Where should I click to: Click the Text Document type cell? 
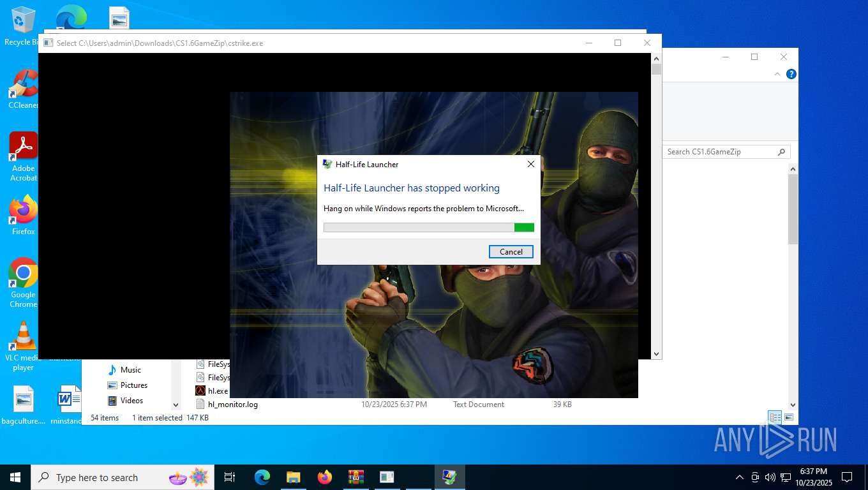point(479,405)
